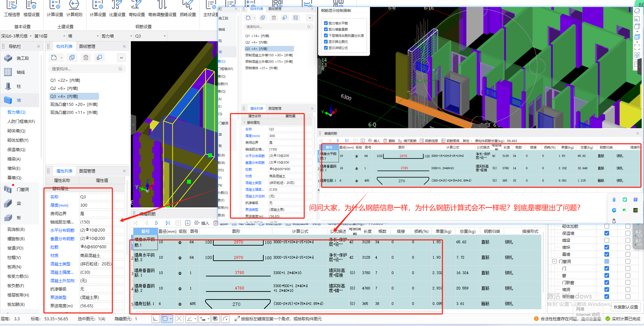The height and width of the screenshot is (326, 644).
Task: Toggle 下层墙体纵筋的露出长度 checkbox
Action: coord(326,36)
